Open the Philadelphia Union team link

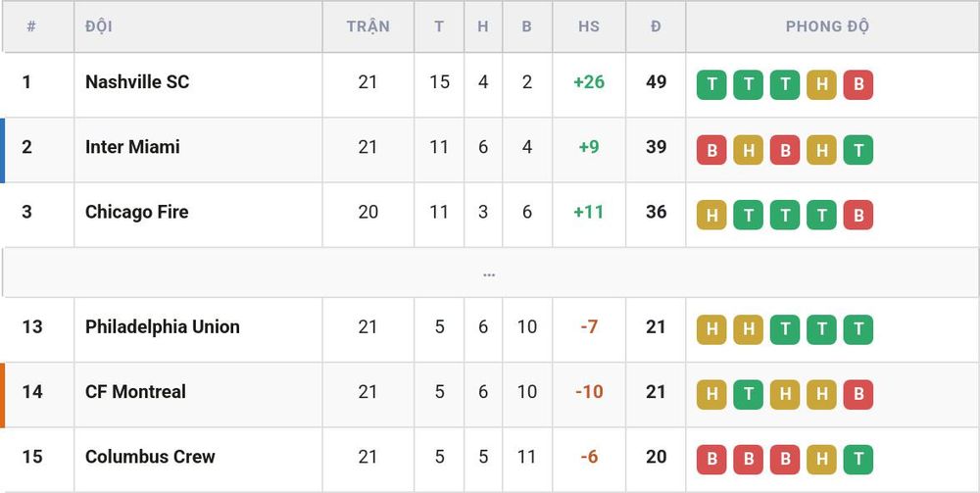(163, 326)
